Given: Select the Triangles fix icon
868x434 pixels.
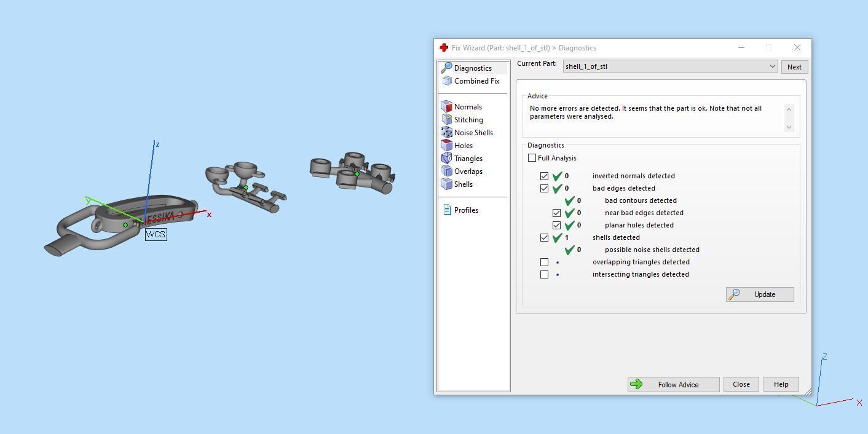Looking at the screenshot, I should click(447, 159).
